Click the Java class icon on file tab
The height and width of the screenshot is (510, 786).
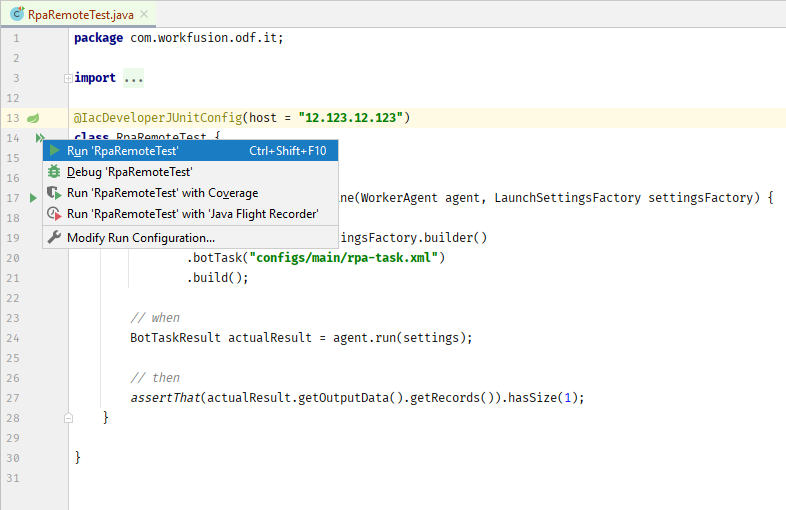point(17,14)
